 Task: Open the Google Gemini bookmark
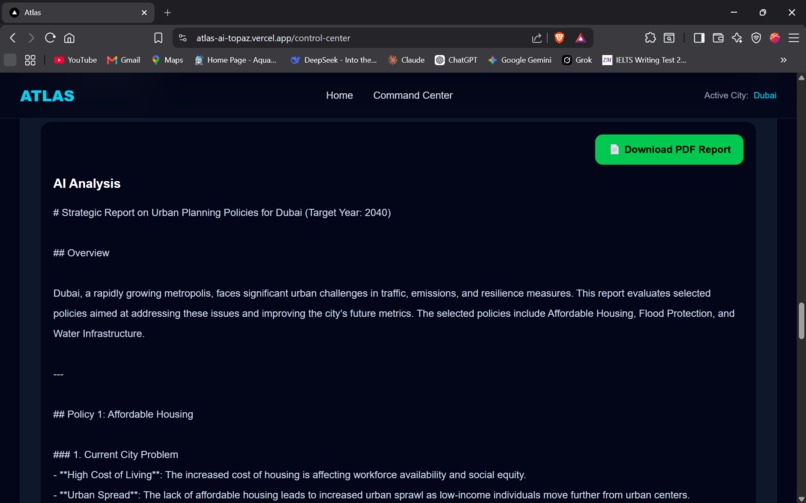pyautogui.click(x=519, y=60)
